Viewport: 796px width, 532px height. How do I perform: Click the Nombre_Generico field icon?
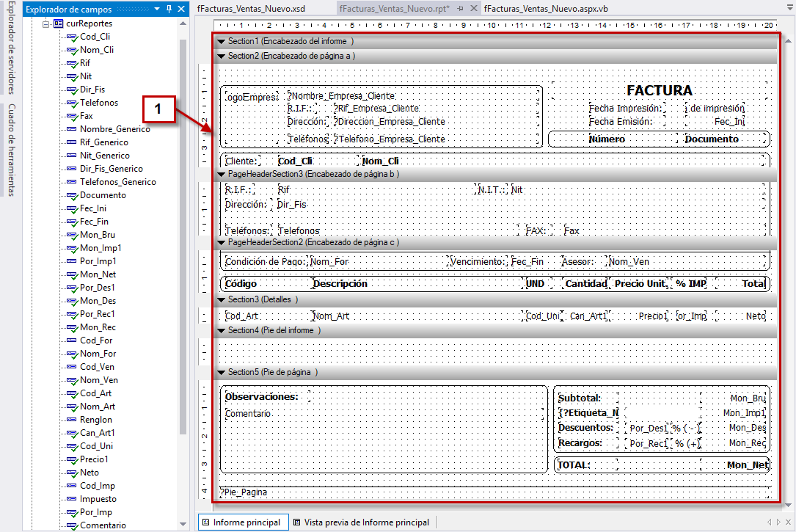pyautogui.click(x=71, y=129)
